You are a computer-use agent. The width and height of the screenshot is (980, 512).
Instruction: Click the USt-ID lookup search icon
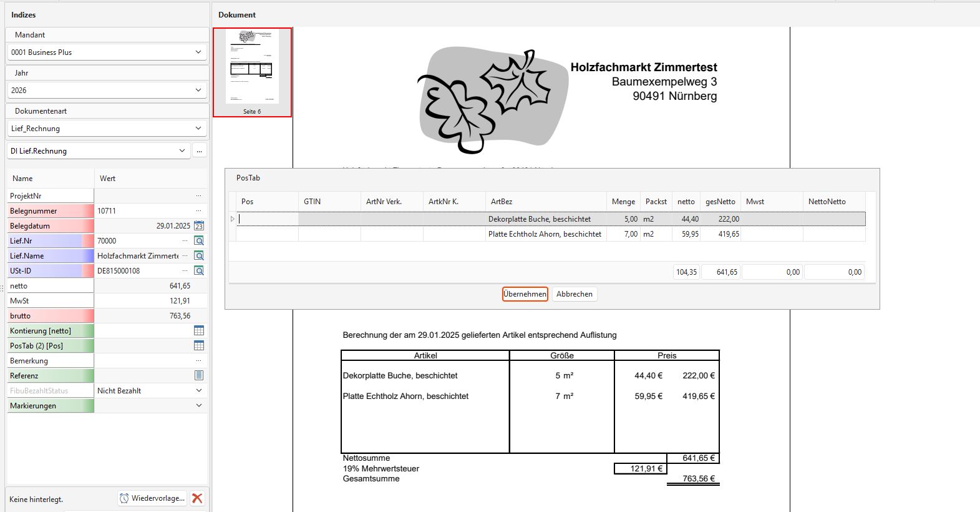199,270
